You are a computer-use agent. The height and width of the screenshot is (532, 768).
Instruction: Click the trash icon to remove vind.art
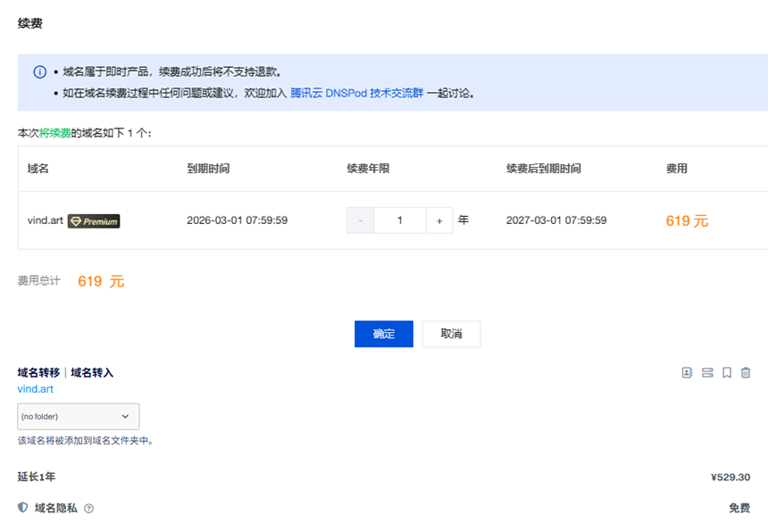coord(746,372)
